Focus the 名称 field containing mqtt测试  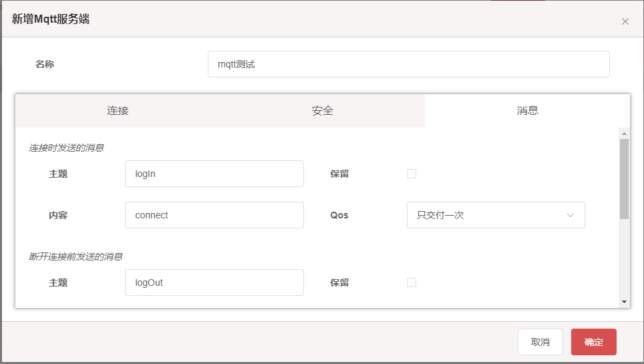(x=409, y=64)
